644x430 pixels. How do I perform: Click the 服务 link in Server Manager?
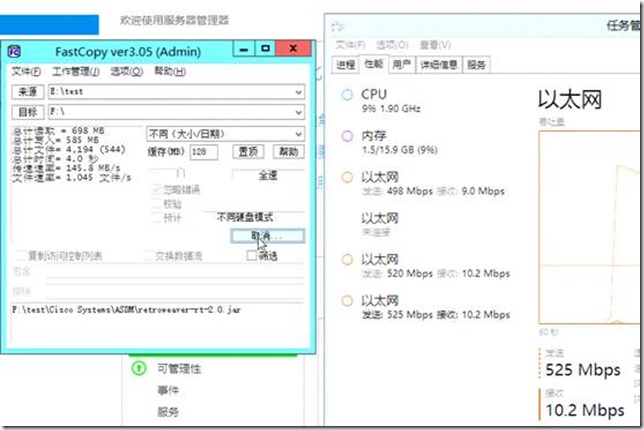tap(168, 412)
